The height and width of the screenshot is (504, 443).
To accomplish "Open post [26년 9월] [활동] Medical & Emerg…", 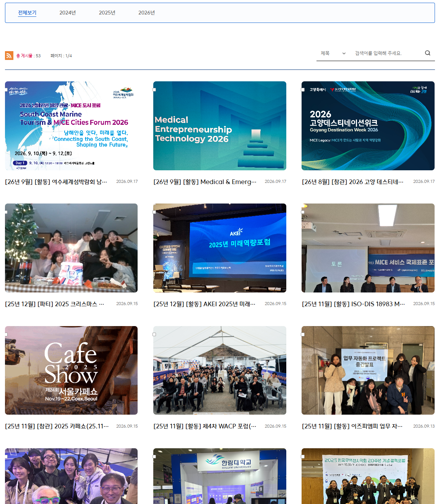I will pos(205,182).
